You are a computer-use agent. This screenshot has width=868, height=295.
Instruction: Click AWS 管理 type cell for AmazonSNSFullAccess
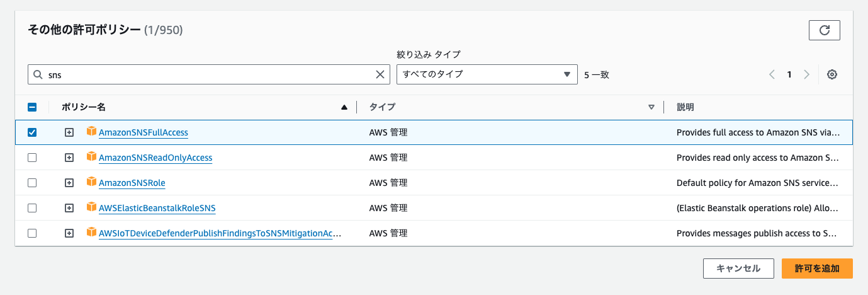click(388, 132)
